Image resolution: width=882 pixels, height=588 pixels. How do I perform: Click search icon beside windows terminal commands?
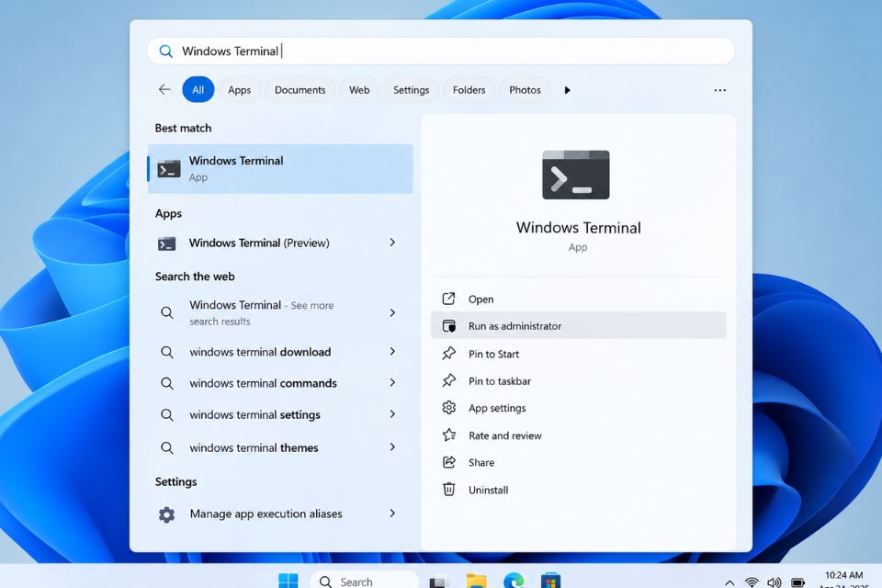pos(166,383)
